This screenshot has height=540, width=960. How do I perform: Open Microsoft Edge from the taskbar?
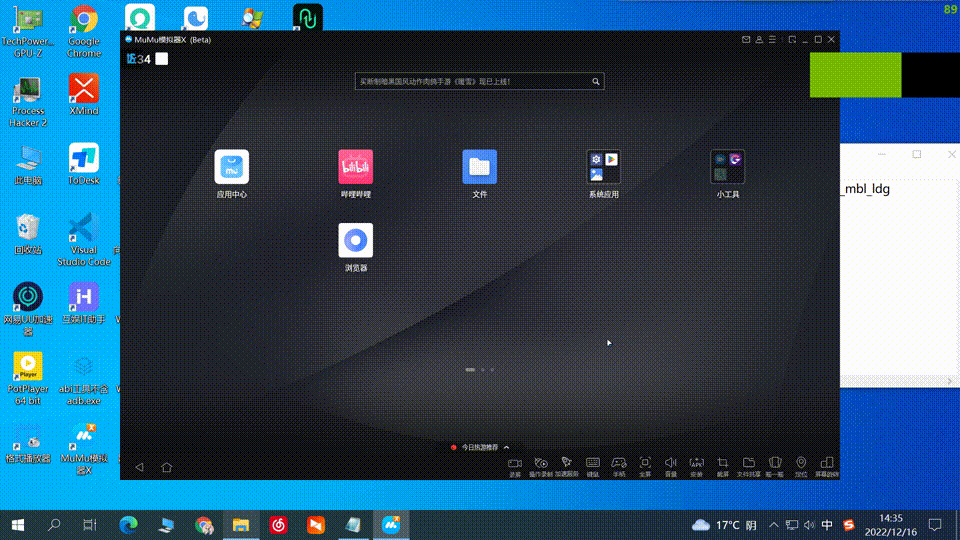point(128,525)
